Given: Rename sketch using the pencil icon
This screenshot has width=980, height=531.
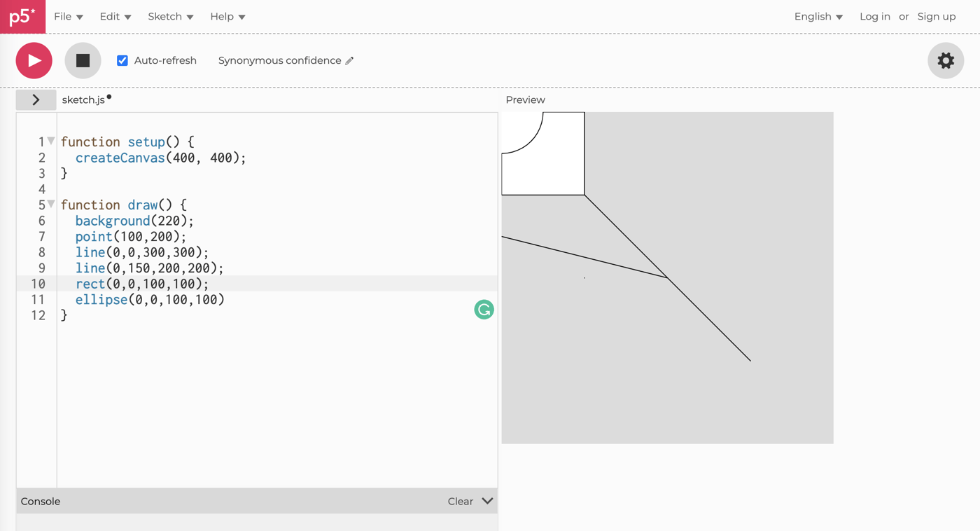Looking at the screenshot, I should coord(349,60).
